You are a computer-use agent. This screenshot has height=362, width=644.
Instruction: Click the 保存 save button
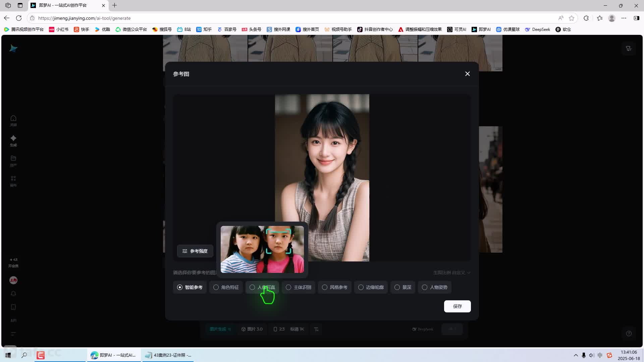tap(457, 306)
